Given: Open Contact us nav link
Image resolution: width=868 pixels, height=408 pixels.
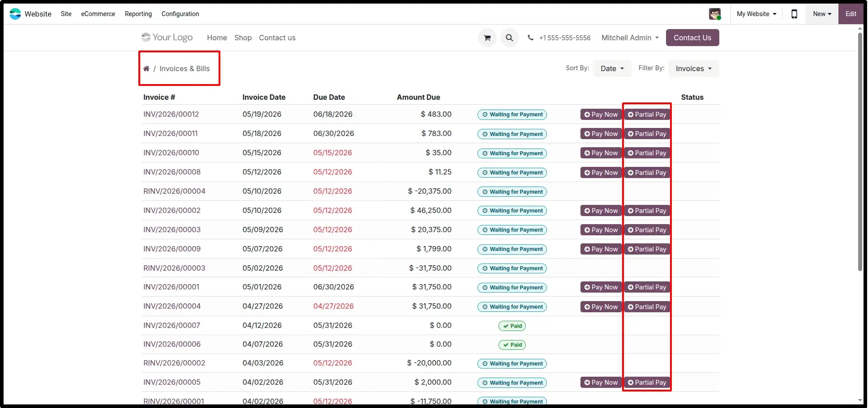Looking at the screenshot, I should point(277,38).
